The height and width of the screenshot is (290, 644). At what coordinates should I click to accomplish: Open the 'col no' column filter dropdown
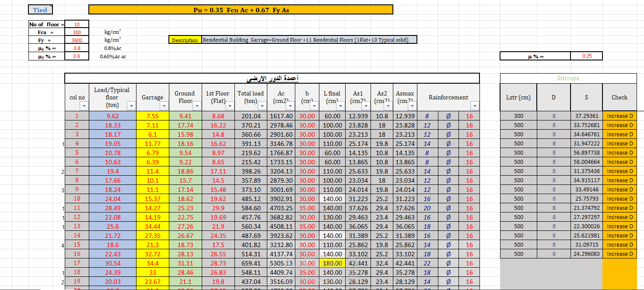click(x=84, y=106)
